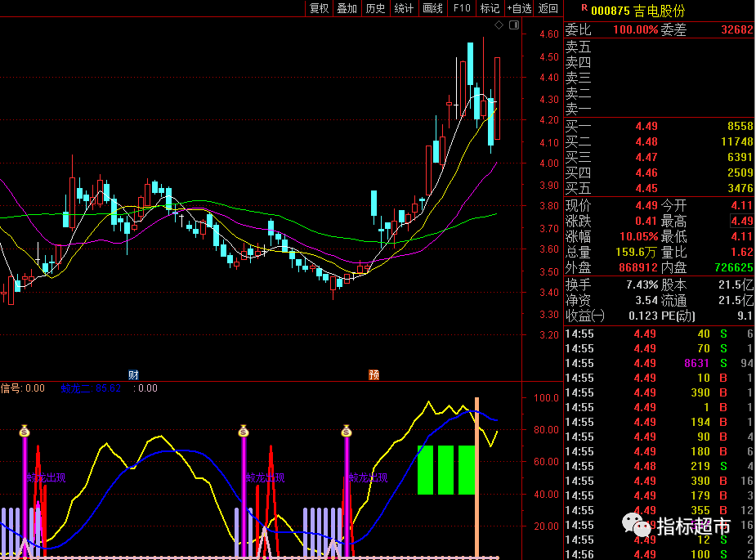Select the 买二 4.48 bid row
The image size is (756, 560).
coord(659,141)
